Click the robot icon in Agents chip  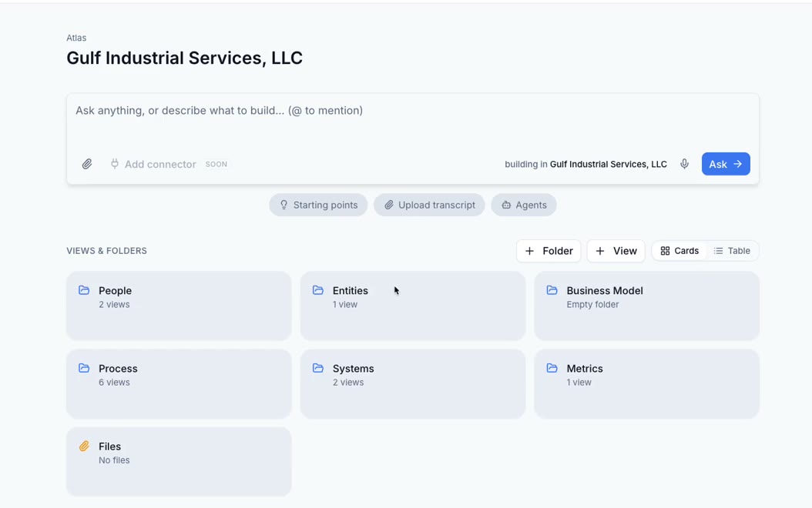click(506, 205)
